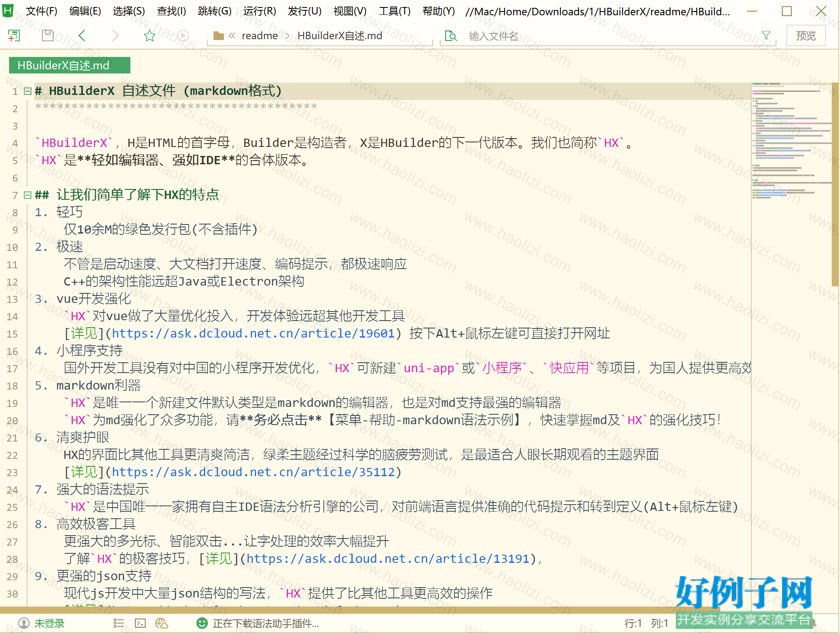The width and height of the screenshot is (840, 633).
Task: Select the HBuilderX自述.md editor tab
Action: 69,65
